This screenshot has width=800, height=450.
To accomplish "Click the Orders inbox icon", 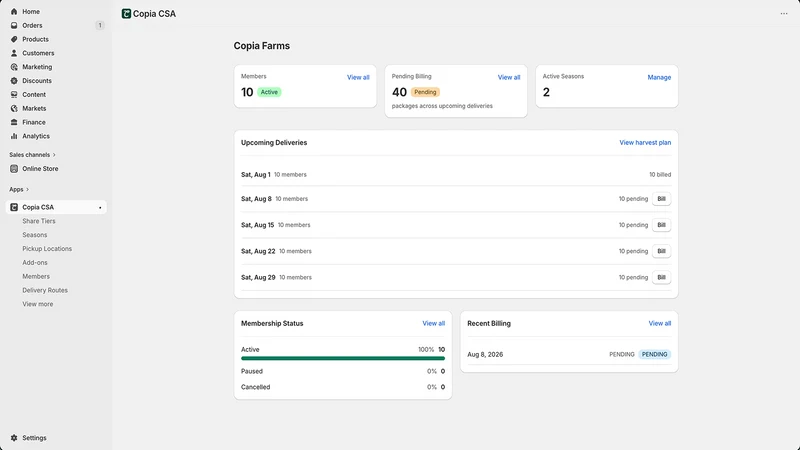I will coord(14,25).
